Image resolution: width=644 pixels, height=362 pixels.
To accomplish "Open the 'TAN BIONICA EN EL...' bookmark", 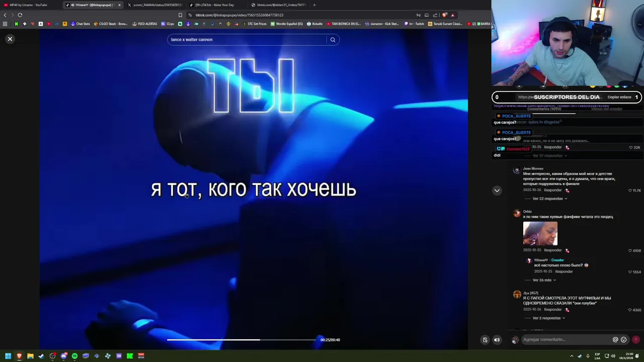I will pos(344,24).
